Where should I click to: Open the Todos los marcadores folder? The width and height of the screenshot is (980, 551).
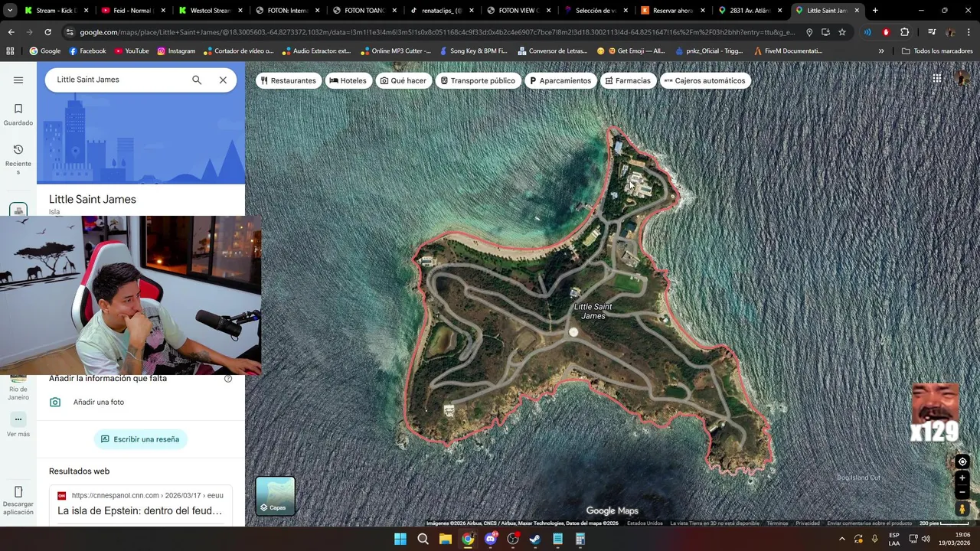[x=937, y=51]
